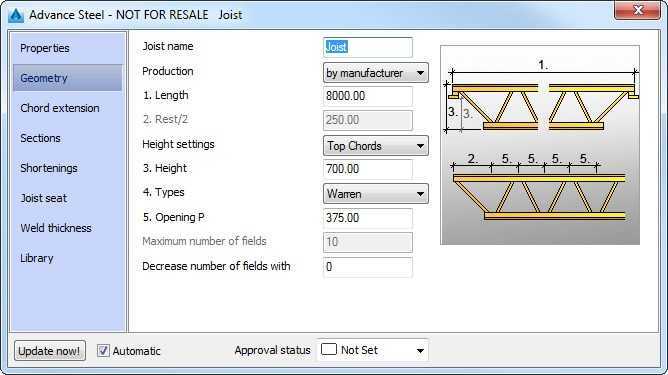
Task: Open the Production dropdown
Action: [376, 73]
